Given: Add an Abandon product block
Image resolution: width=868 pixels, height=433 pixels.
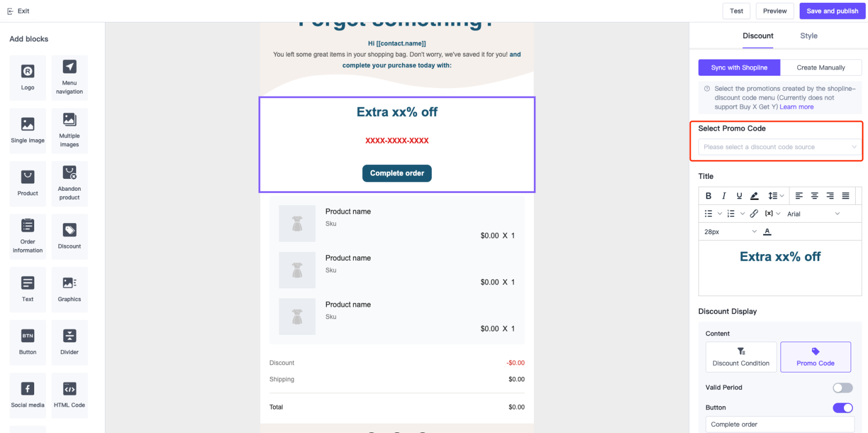Looking at the screenshot, I should (x=70, y=185).
